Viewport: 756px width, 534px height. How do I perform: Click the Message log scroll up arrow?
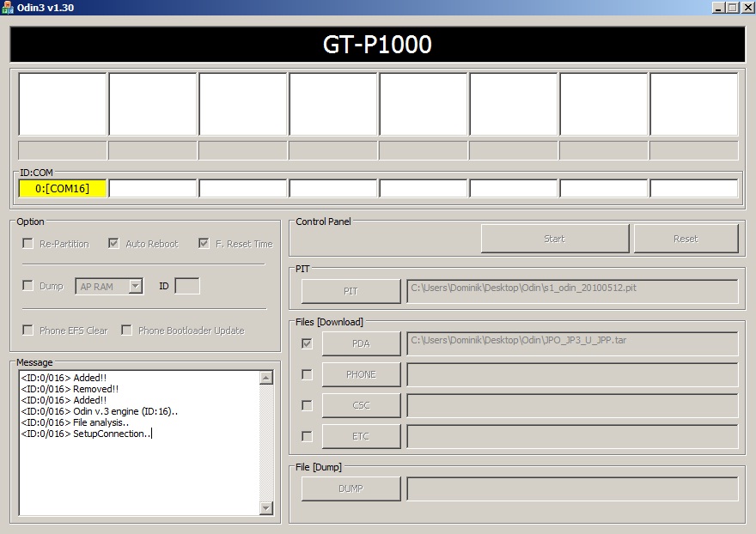(266, 378)
